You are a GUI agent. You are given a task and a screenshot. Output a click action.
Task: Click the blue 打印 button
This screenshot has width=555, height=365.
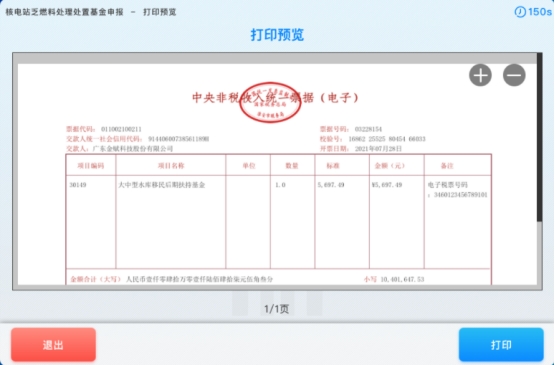501,344
